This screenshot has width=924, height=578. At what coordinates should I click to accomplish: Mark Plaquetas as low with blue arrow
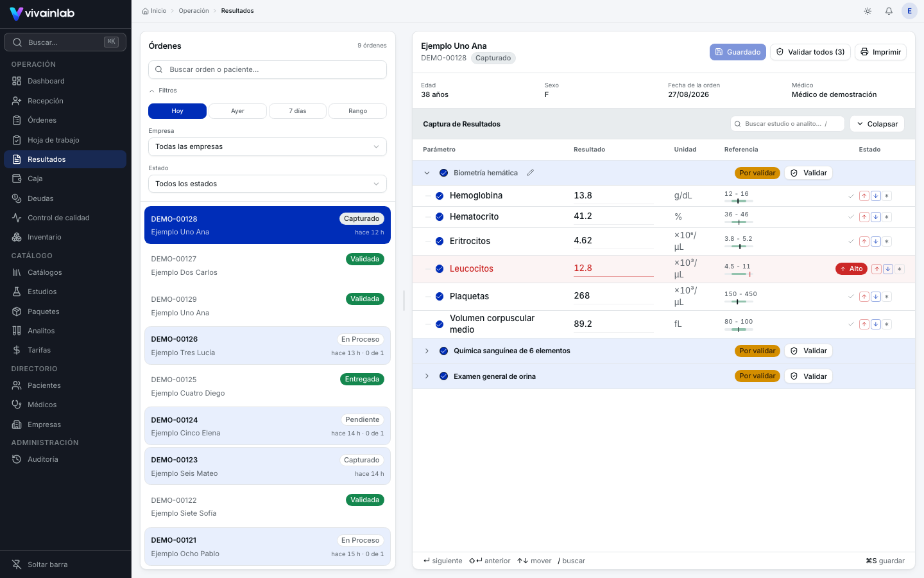876,297
